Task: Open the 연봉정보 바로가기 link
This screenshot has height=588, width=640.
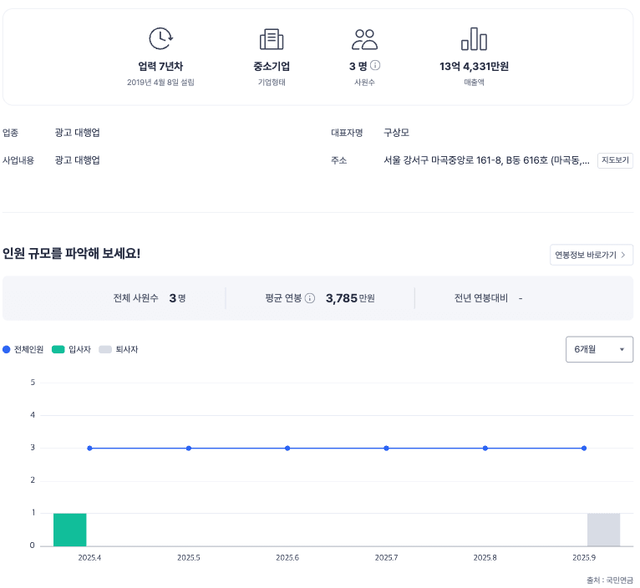Action: coord(590,255)
